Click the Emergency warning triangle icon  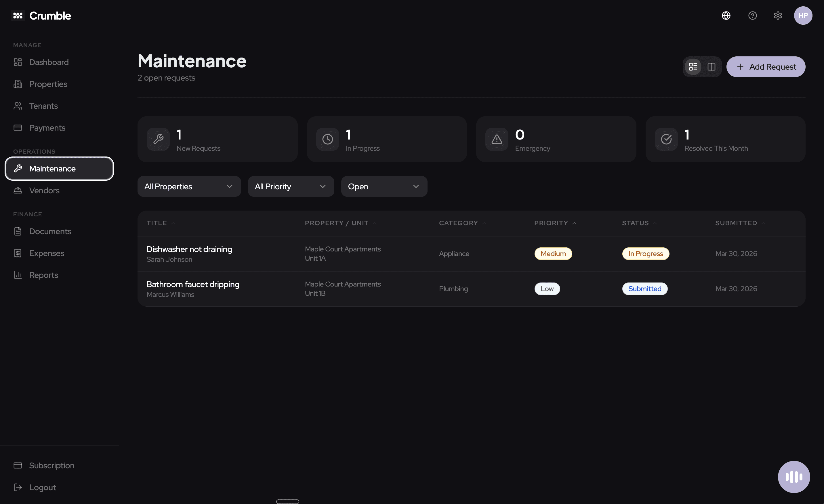click(497, 139)
